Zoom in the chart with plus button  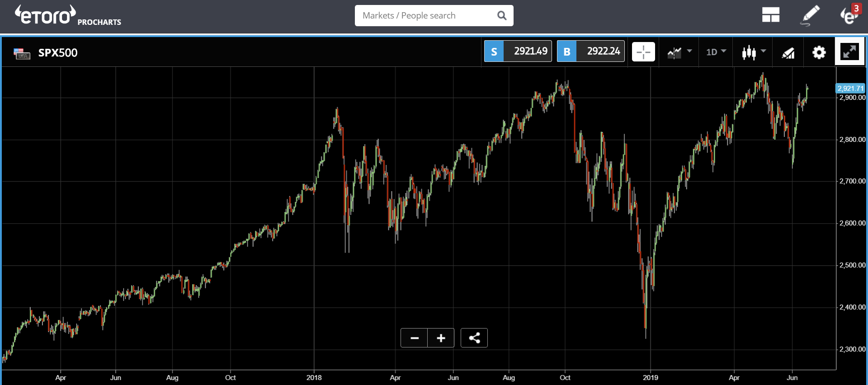click(441, 338)
